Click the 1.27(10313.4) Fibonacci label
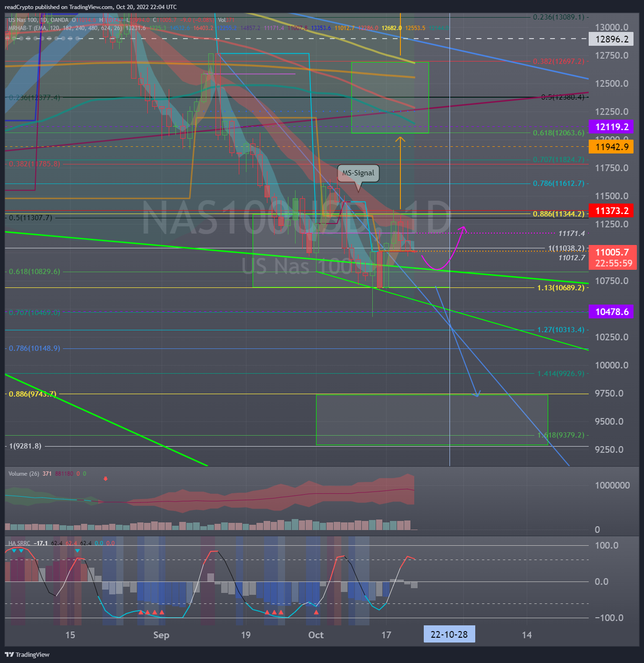The height and width of the screenshot is (663, 644). pos(561,329)
